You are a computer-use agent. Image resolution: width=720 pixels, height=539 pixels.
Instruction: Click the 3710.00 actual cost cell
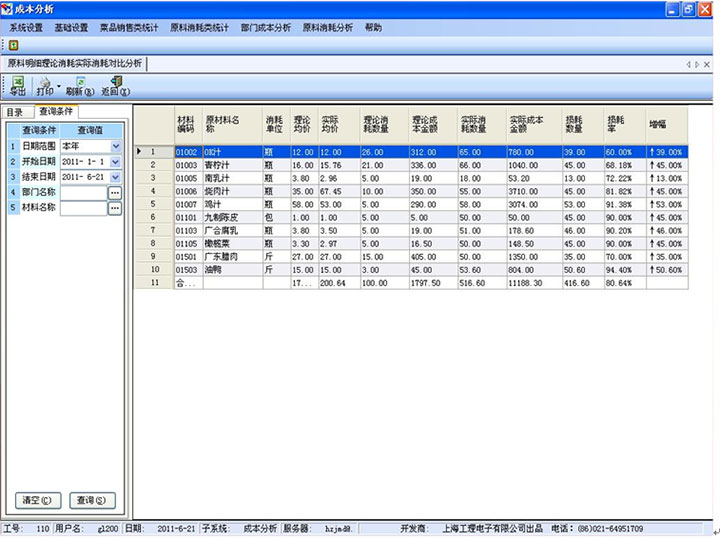tap(534, 191)
